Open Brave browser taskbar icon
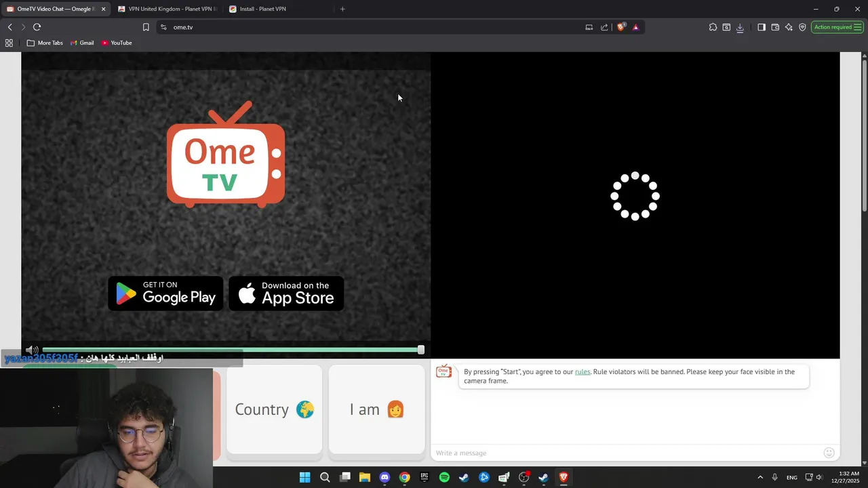 (564, 477)
